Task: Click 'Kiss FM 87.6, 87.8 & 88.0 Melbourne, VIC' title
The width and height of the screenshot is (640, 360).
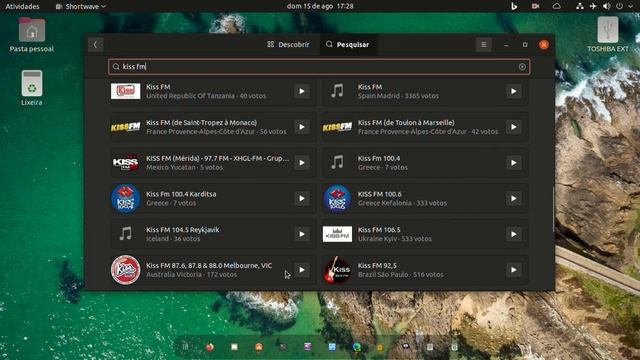Action: [x=209, y=265]
